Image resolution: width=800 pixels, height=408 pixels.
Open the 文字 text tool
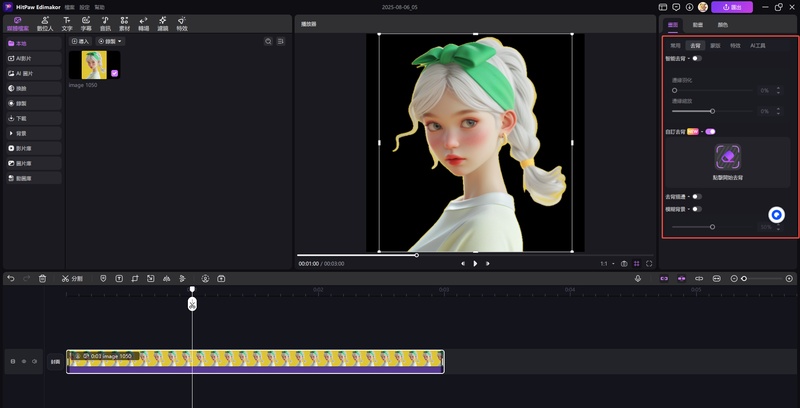[67, 23]
